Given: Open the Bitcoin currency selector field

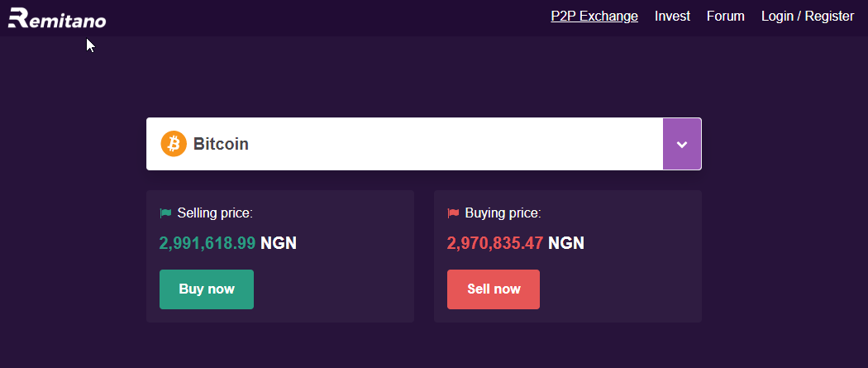Looking at the screenshot, I should (424, 144).
